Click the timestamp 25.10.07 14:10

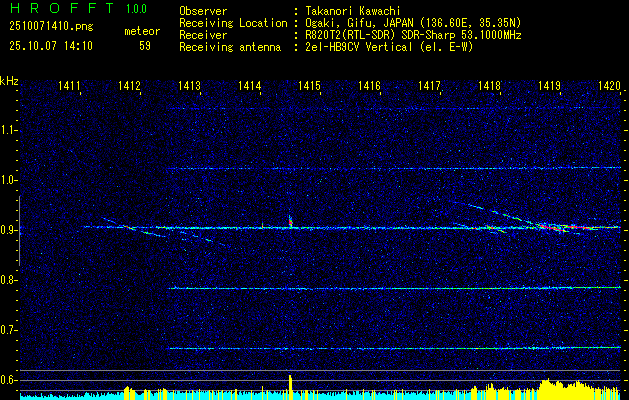[x=51, y=46]
